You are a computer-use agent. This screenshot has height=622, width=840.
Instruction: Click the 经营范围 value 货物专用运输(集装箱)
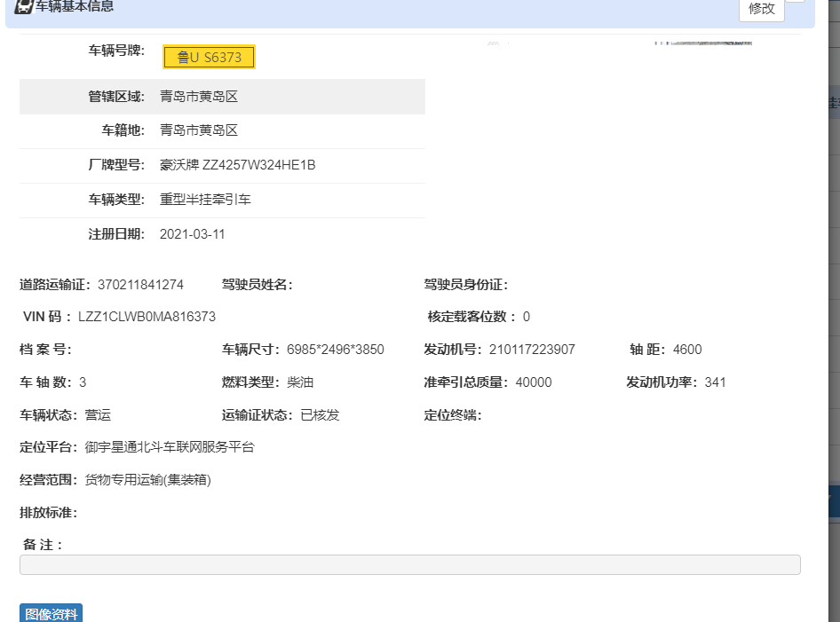(x=147, y=480)
